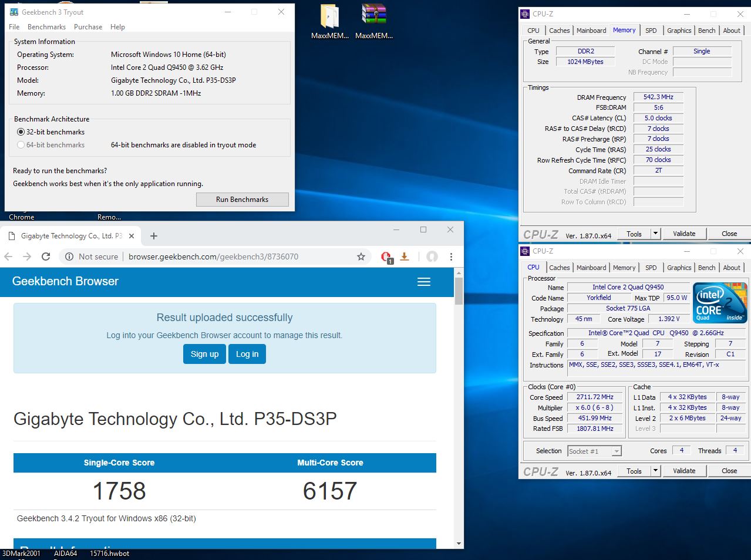
Task: Open the Geekbench Benchmarks menu
Action: (x=46, y=27)
